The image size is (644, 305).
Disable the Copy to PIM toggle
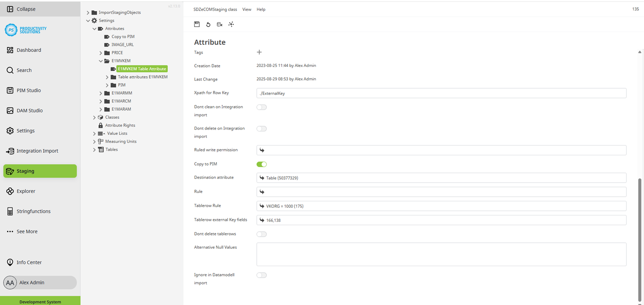262,164
